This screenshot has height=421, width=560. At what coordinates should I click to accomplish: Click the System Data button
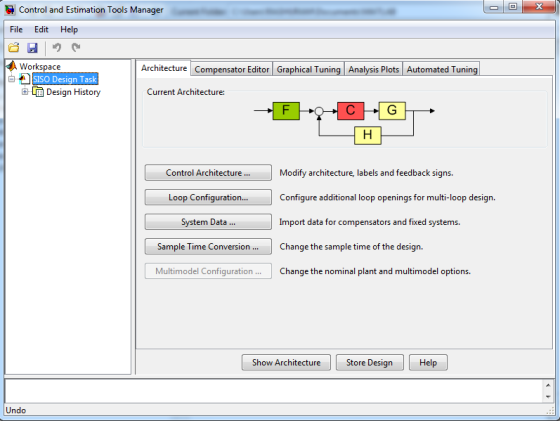(x=208, y=222)
